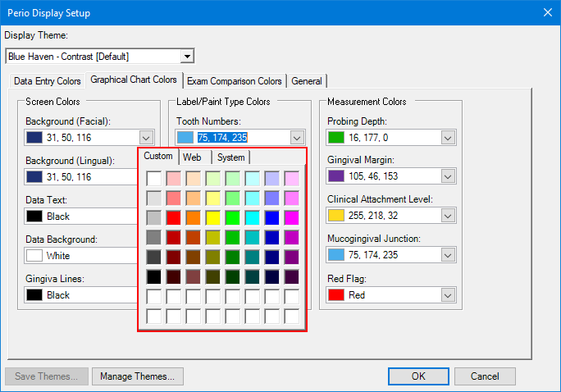Go to Exam Comparison Colors tab
Screen dimensions: 561x392
coord(234,81)
